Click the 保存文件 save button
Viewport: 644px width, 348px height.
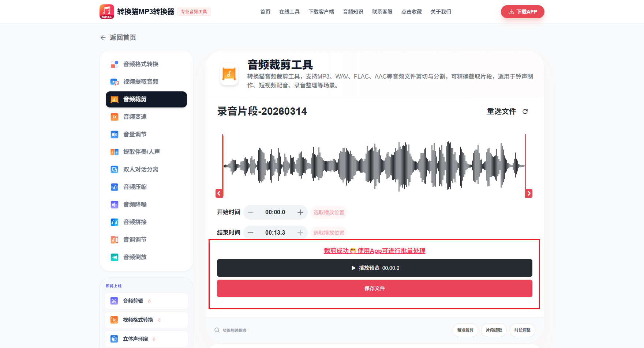374,288
